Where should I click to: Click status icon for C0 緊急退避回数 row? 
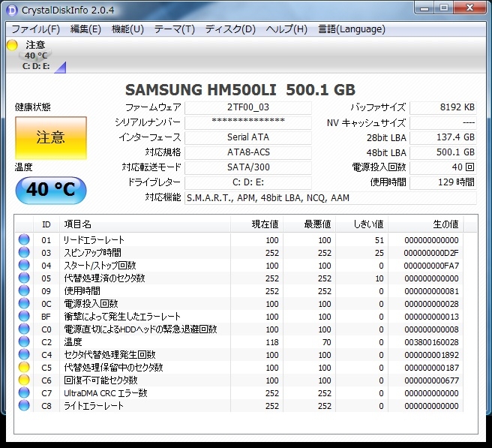point(24,329)
